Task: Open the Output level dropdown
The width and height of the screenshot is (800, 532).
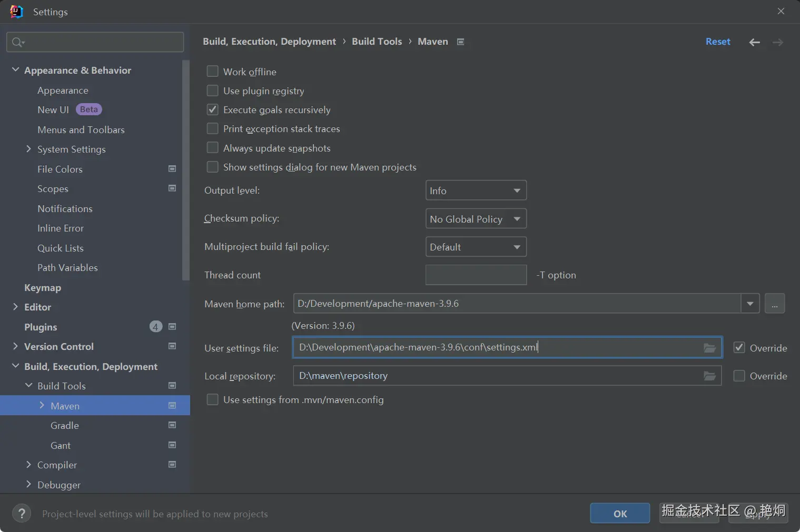Action: click(476, 190)
